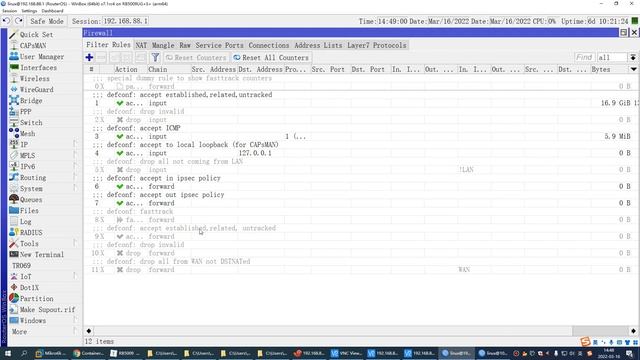The height and width of the screenshot is (360, 640).
Task: Open WireGuard menu
Action: click(36, 90)
